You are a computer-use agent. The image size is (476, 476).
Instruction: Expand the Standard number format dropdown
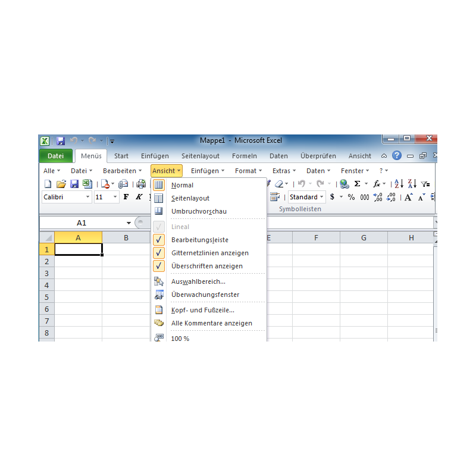coord(322,197)
